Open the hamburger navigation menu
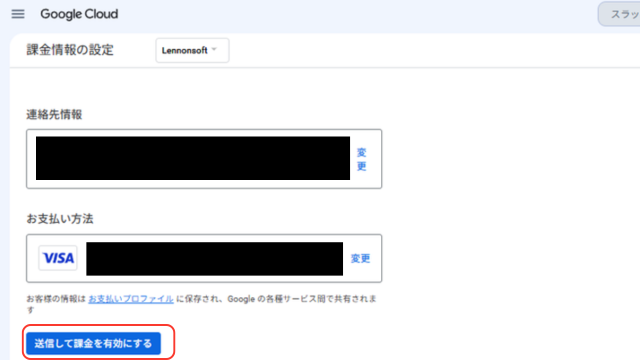This screenshot has width=640, height=360. click(x=18, y=14)
